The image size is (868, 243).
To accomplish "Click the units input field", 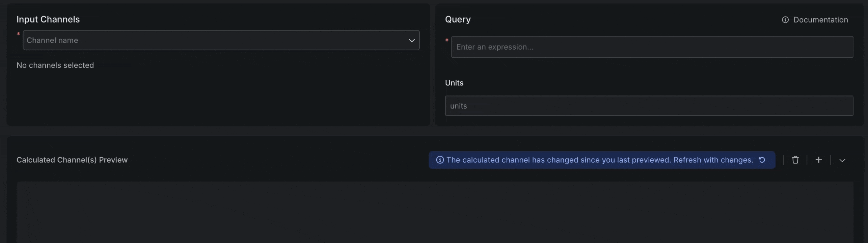I will tap(649, 106).
